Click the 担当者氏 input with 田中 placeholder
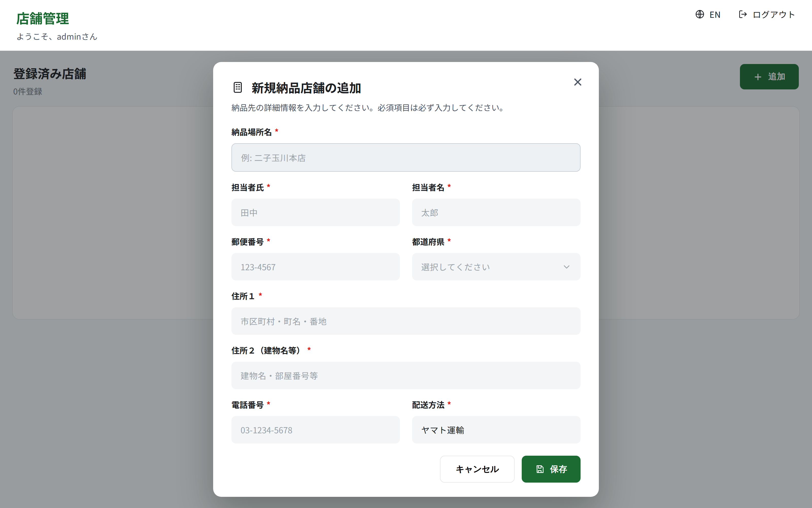 (x=315, y=212)
